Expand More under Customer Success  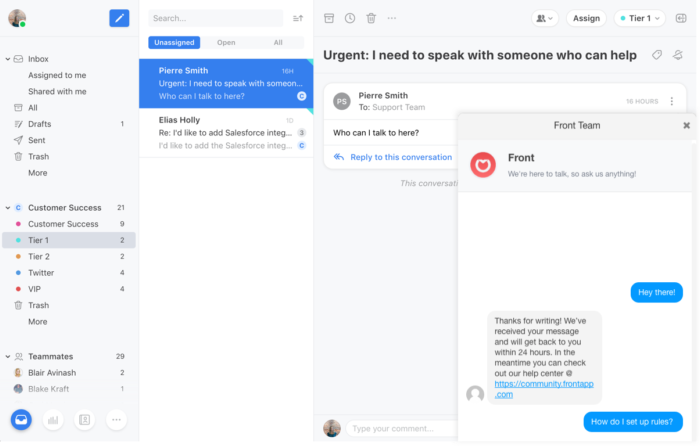38,321
